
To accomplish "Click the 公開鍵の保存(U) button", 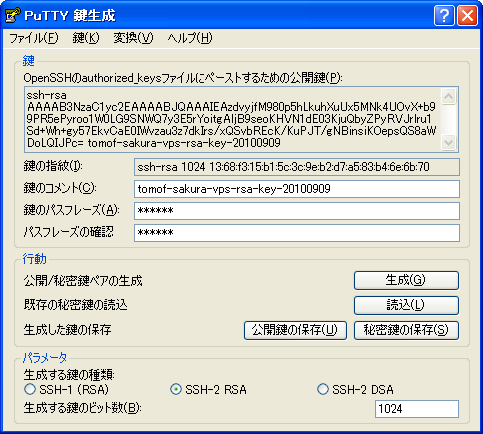I will 295,330.
